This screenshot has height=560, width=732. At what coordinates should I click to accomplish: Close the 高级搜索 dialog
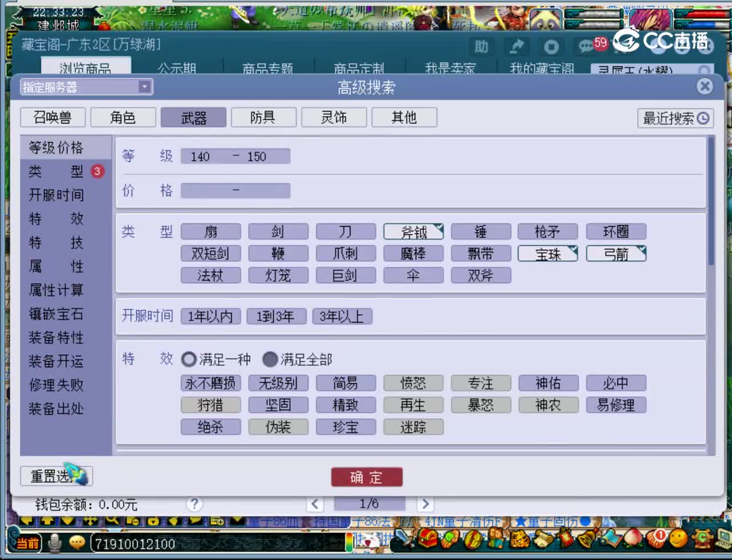(x=705, y=86)
